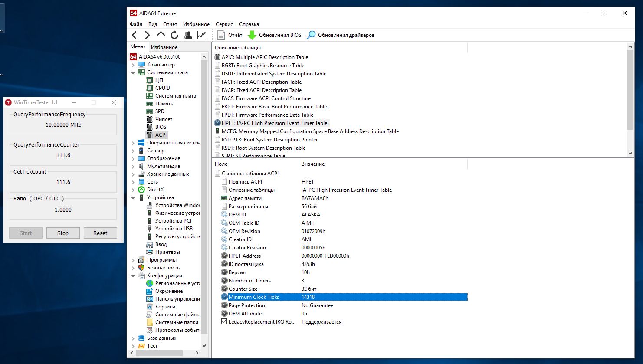The height and width of the screenshot is (364, 643).
Task: Select the Ввод tree item
Action: [x=161, y=244]
